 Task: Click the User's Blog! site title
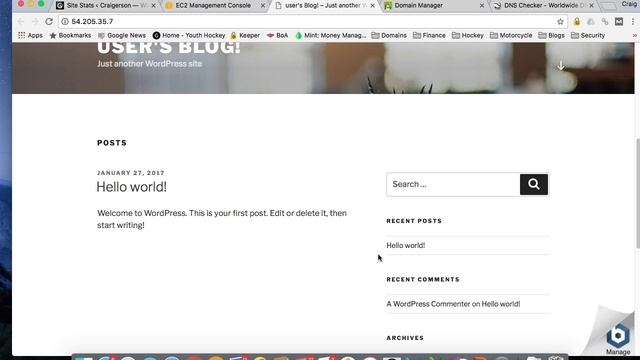coord(169,47)
